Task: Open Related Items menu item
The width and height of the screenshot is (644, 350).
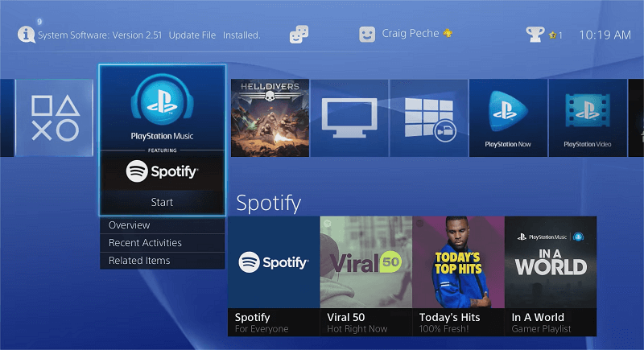Action: click(x=163, y=261)
